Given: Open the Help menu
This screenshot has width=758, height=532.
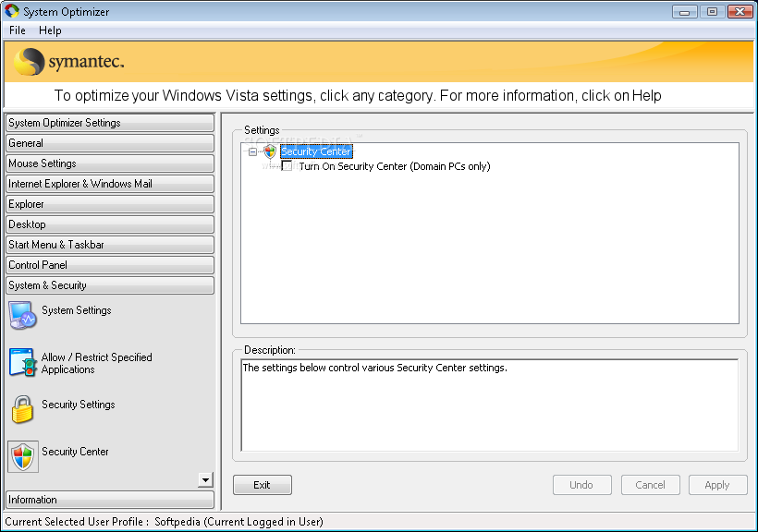Looking at the screenshot, I should click(50, 30).
